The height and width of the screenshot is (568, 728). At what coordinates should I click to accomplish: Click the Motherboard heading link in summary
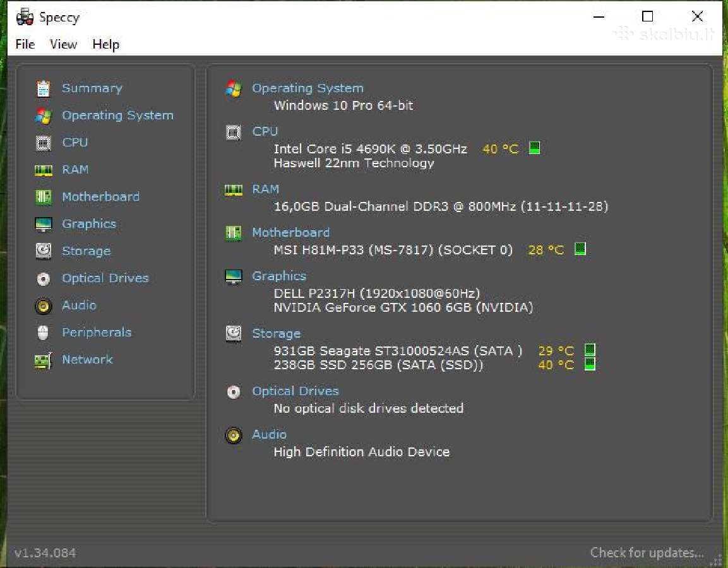click(x=291, y=232)
